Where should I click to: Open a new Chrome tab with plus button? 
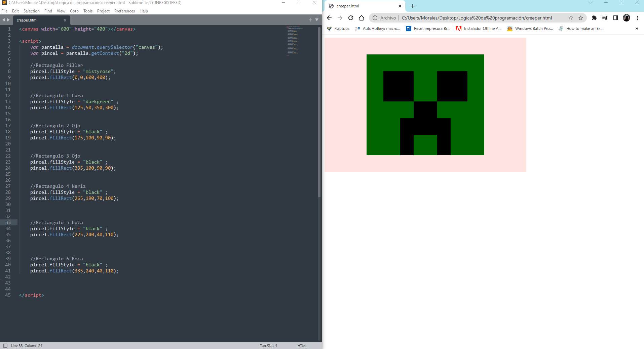[x=413, y=6]
